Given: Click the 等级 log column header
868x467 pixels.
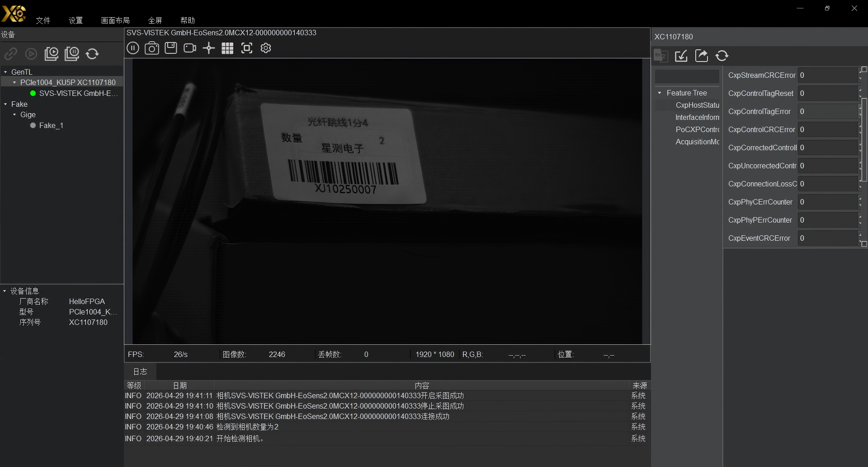Looking at the screenshot, I should point(134,386).
